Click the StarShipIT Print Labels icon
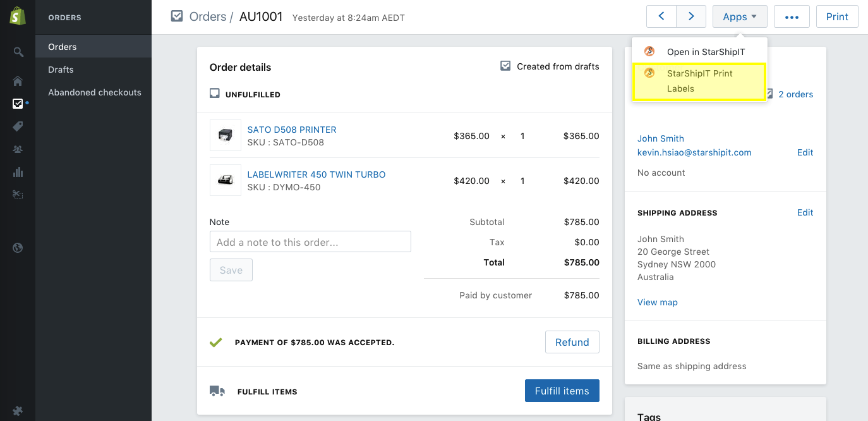The image size is (868, 421). pos(649,73)
